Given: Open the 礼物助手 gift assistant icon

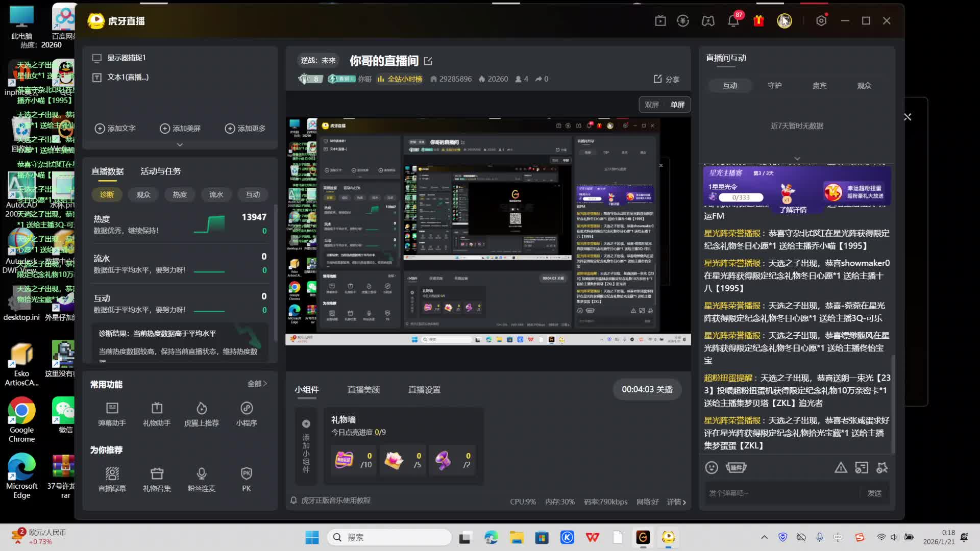Looking at the screenshot, I should coord(157,409).
